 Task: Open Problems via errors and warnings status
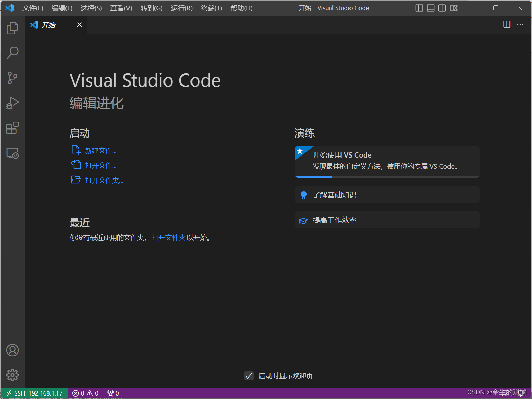(85, 393)
